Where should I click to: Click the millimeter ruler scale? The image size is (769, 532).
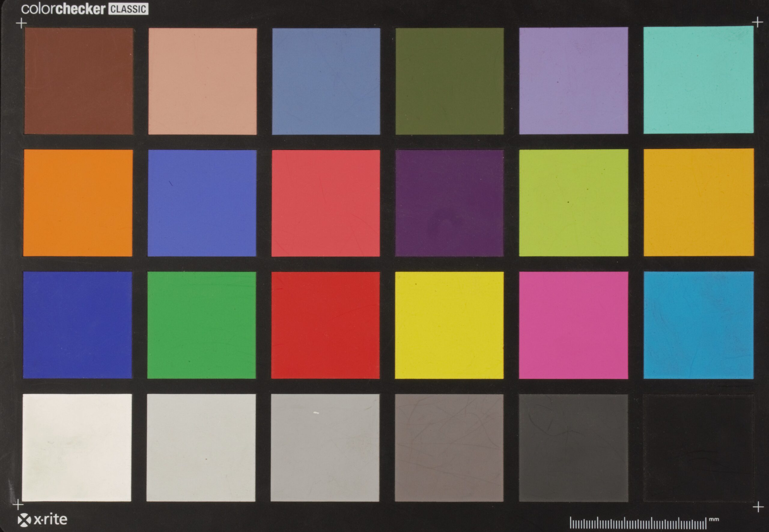[637, 522]
